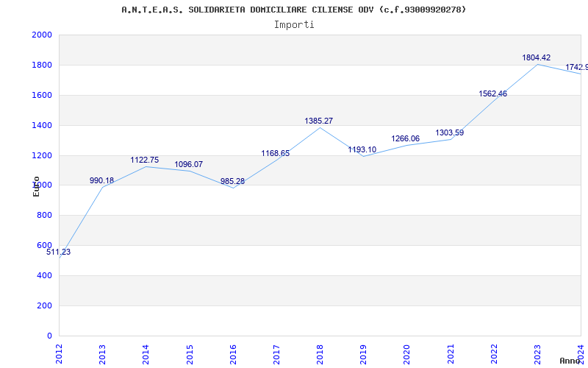588x368 pixels.
Task: Click the data label 1096.07
Action: click(189, 164)
